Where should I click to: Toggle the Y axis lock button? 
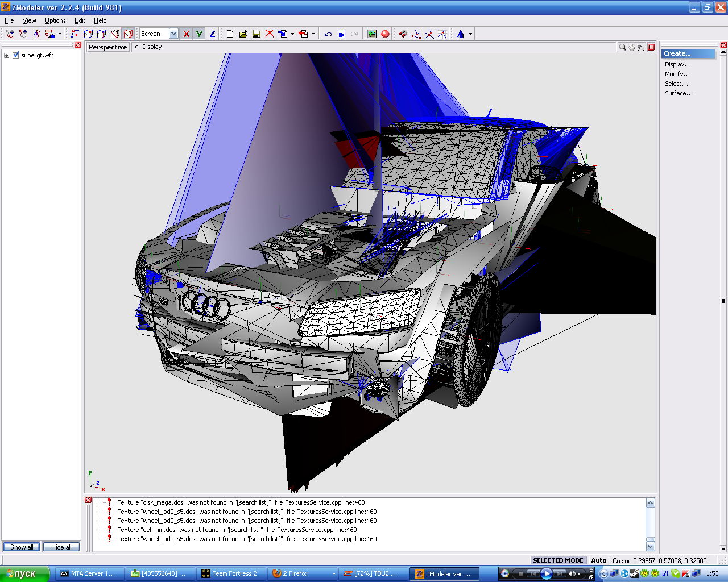click(x=199, y=34)
